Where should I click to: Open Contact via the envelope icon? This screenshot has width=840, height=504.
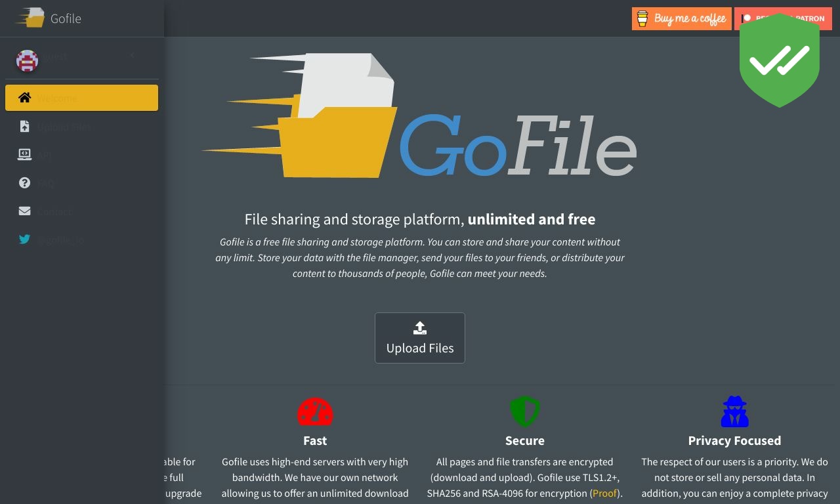coord(24,211)
